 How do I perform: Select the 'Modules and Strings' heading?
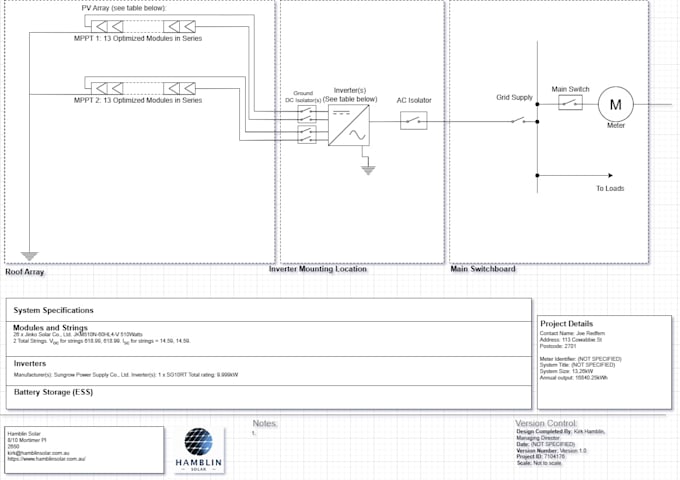coord(50,327)
